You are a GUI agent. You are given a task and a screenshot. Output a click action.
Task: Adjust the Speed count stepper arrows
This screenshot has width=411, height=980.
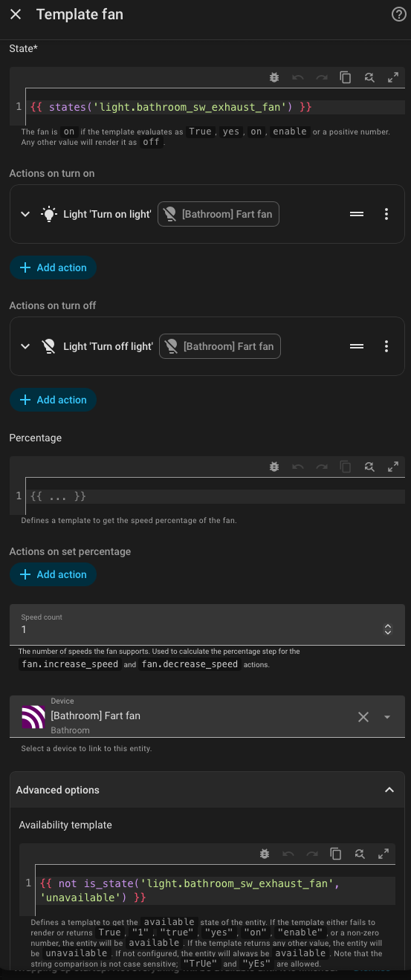click(387, 629)
